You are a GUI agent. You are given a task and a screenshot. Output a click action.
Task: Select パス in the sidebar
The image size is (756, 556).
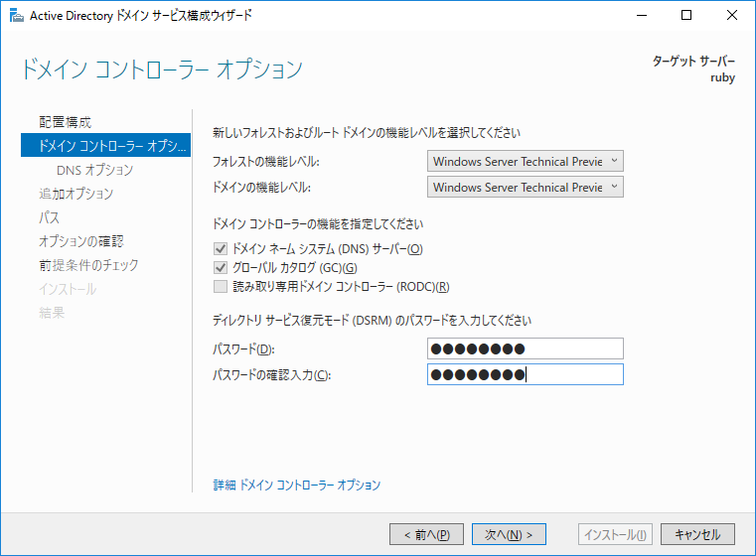click(50, 217)
